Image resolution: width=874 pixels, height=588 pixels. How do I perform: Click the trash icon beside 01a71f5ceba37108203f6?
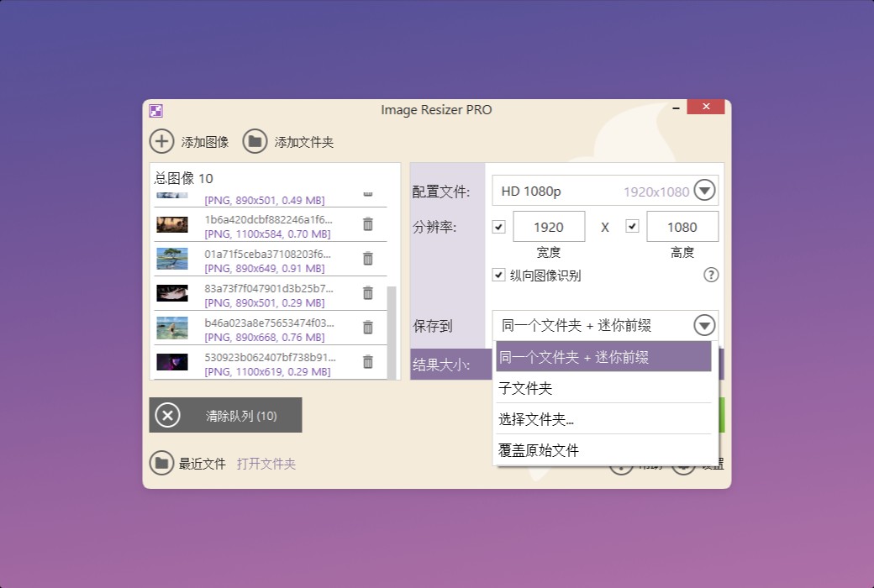367,259
